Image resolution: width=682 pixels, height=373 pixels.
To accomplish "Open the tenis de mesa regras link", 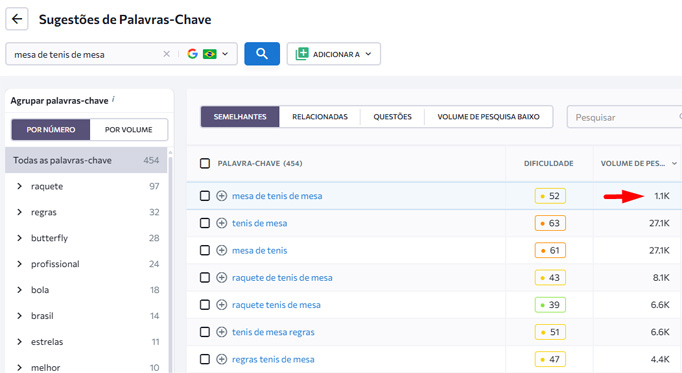I will 273,332.
